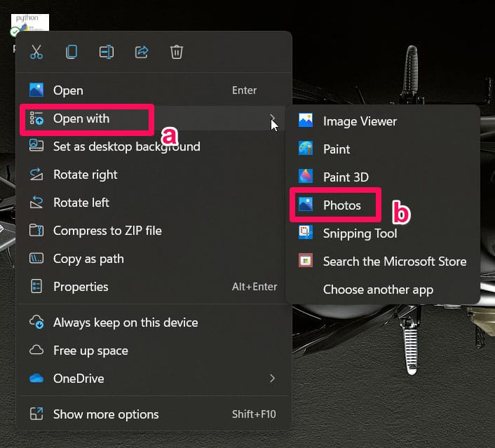Click the Rename icon in top row

pyautogui.click(x=107, y=52)
